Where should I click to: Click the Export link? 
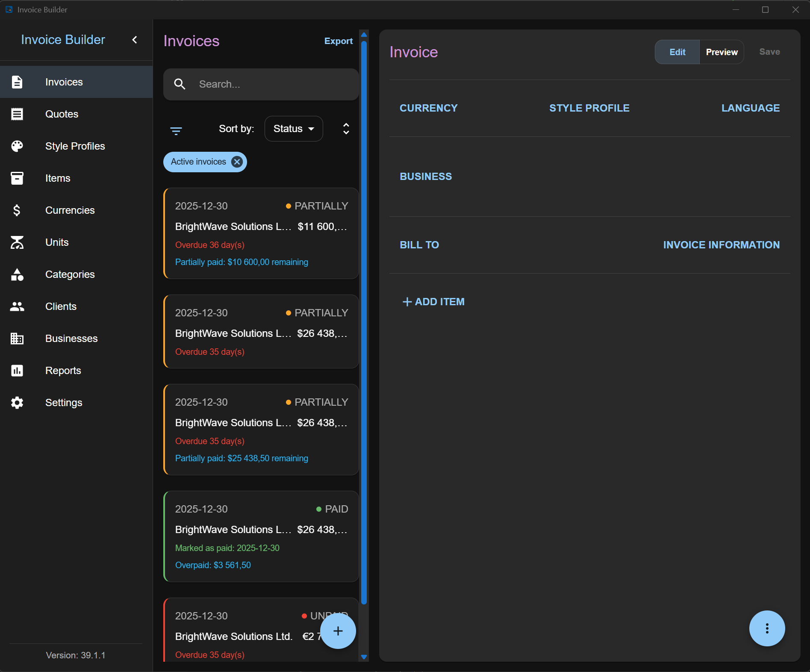tap(339, 41)
